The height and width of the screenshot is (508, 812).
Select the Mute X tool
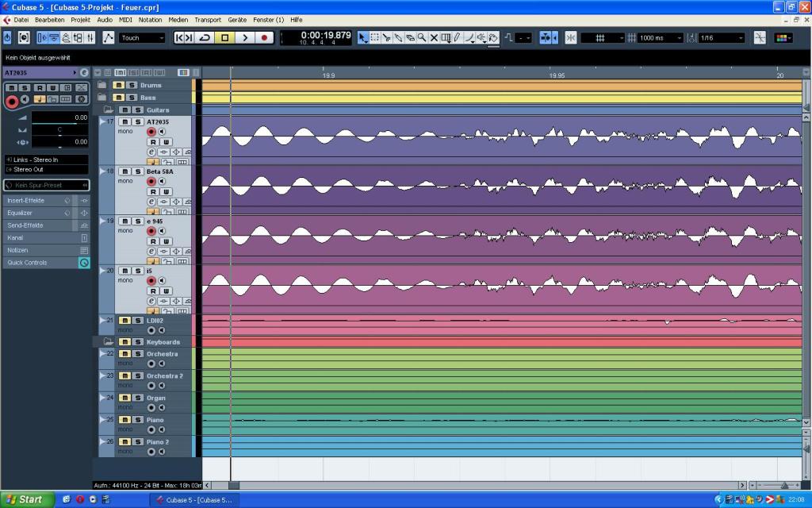434,38
